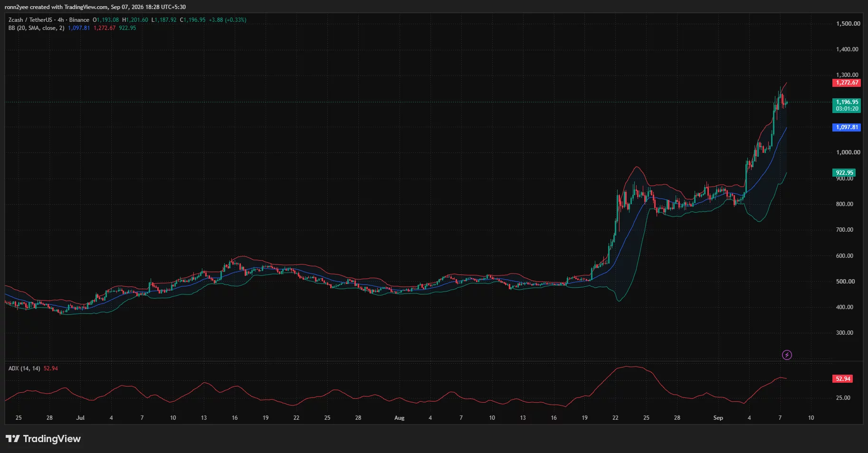
Task: Click the 1,300.00 price axis level
Action: click(847, 75)
